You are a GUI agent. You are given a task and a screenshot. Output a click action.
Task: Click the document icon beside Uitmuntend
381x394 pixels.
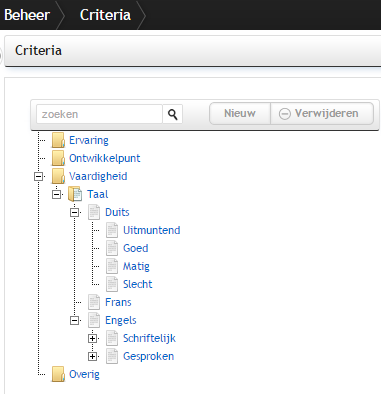coord(112,230)
